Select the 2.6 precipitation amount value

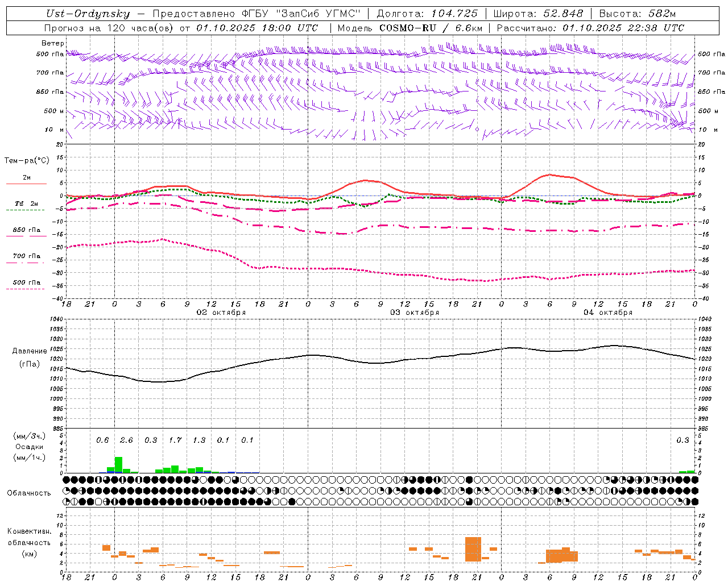[x=126, y=440]
